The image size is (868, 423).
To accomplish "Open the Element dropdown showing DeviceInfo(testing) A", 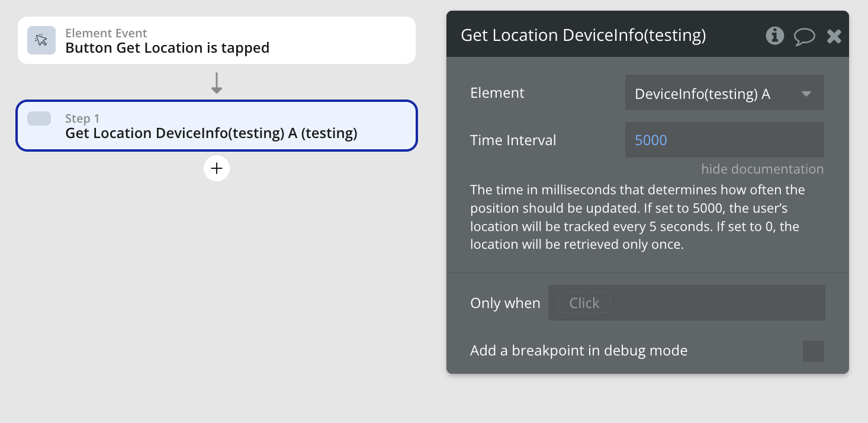I will click(711, 94).
